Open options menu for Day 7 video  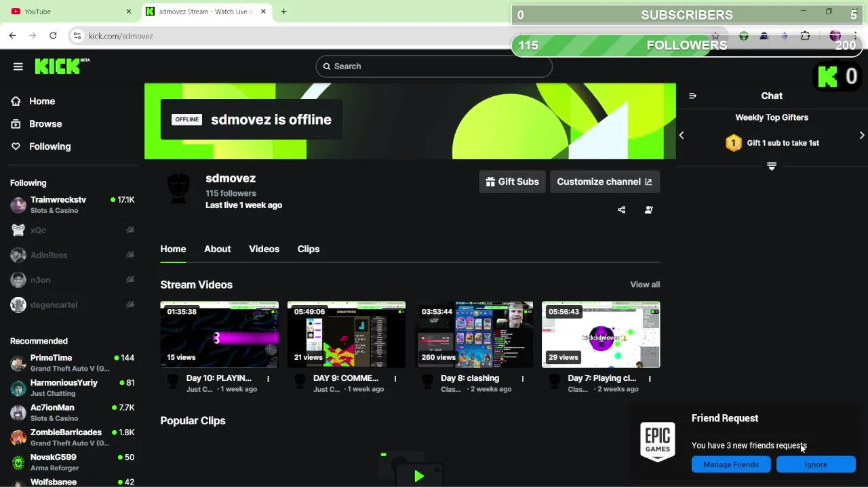[650, 379]
